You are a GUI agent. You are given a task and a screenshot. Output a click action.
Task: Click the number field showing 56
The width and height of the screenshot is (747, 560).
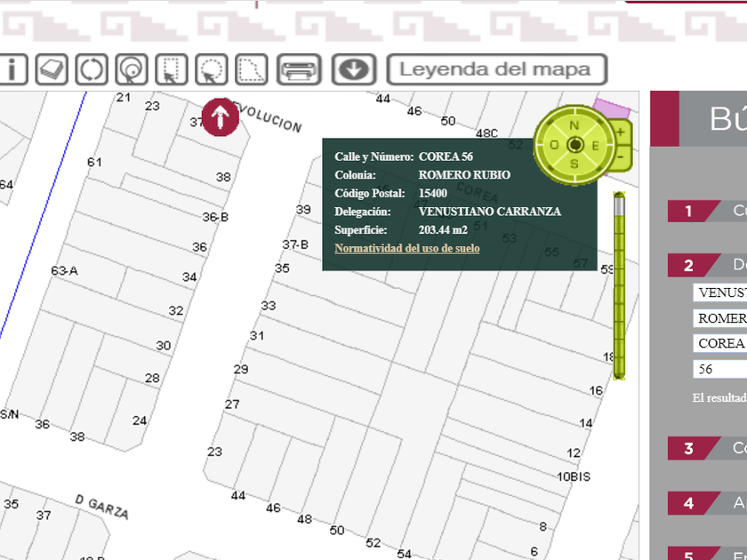[719, 369]
